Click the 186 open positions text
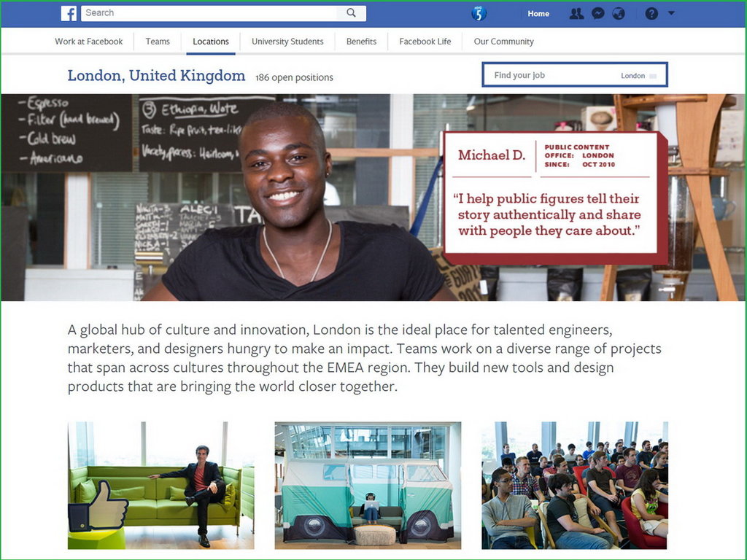747x560 pixels. [294, 77]
